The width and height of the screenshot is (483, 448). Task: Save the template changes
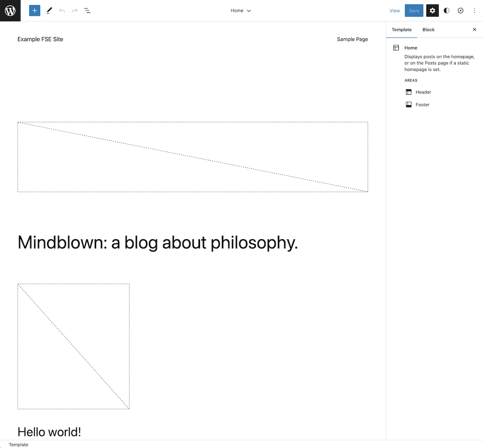point(414,10)
